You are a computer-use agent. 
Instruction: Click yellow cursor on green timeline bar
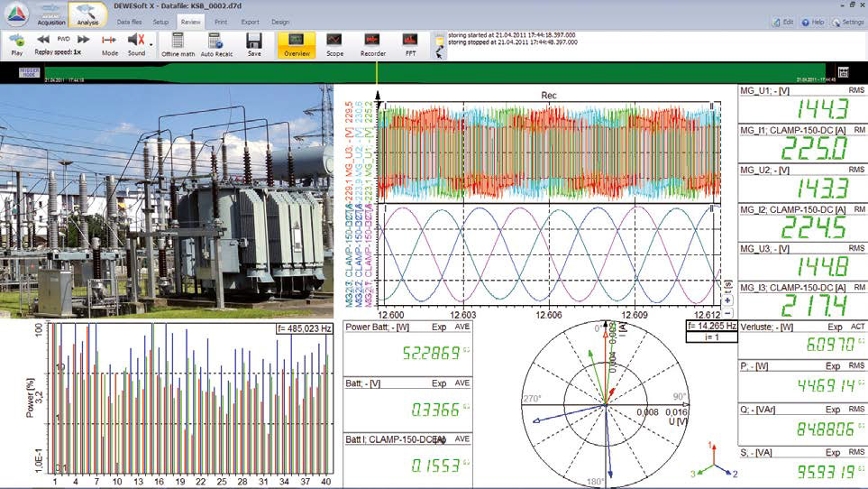378,74
